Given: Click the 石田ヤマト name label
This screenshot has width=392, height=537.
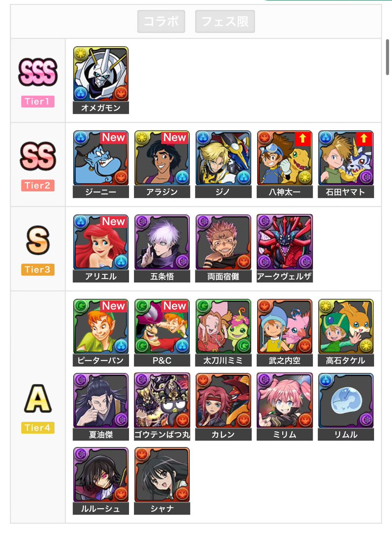Looking at the screenshot, I should pos(346,192).
